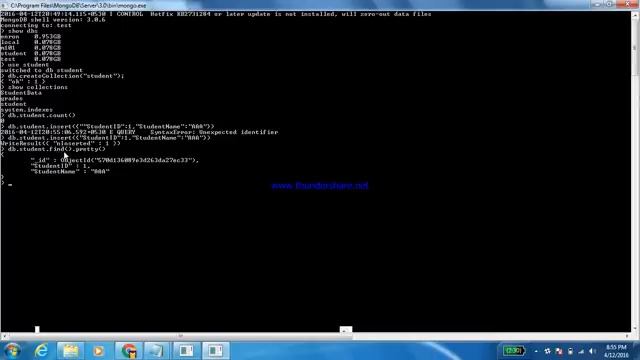This screenshot has height=360, width=640.
Task: Click 'db.student.find().pretty()' command line
Action: [x=53, y=149]
